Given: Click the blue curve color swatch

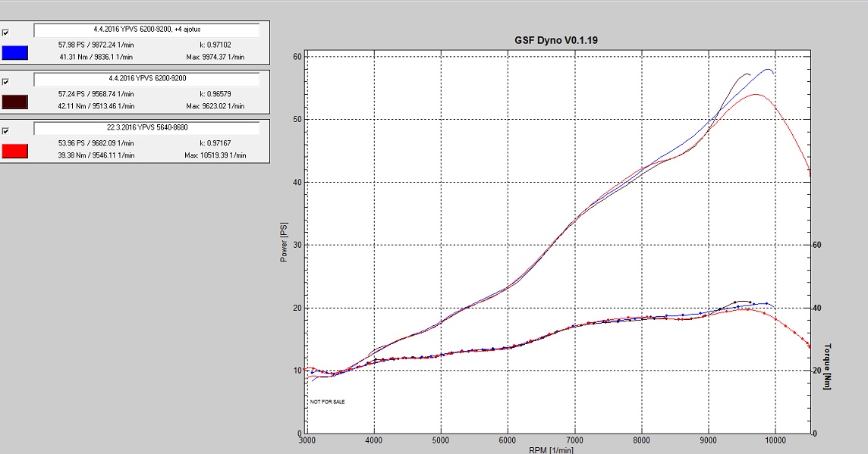Looking at the screenshot, I should pos(15,52).
